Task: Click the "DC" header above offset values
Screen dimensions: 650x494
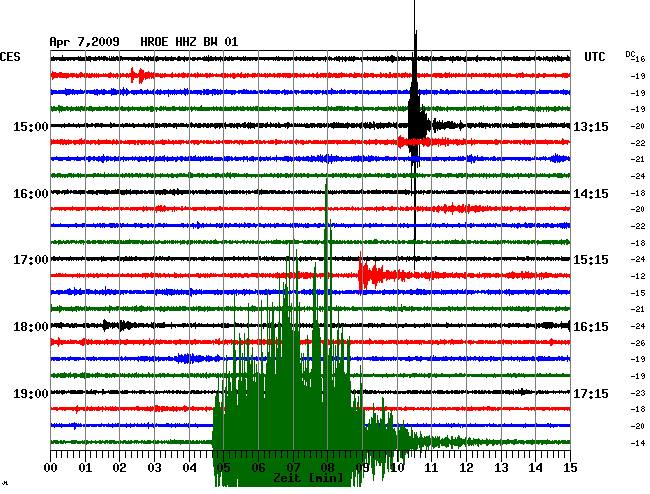Action: 630,54
